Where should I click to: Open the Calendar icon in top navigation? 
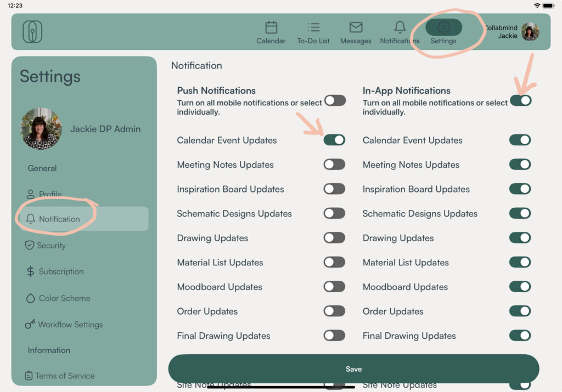271,27
